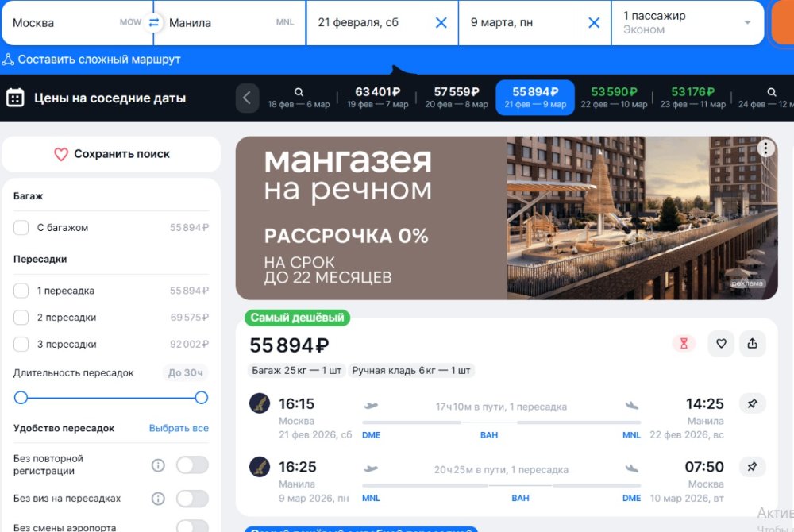This screenshot has height=532, width=794.
Task: Open the info icon for Без повторной регистрации
Action: pos(158,465)
